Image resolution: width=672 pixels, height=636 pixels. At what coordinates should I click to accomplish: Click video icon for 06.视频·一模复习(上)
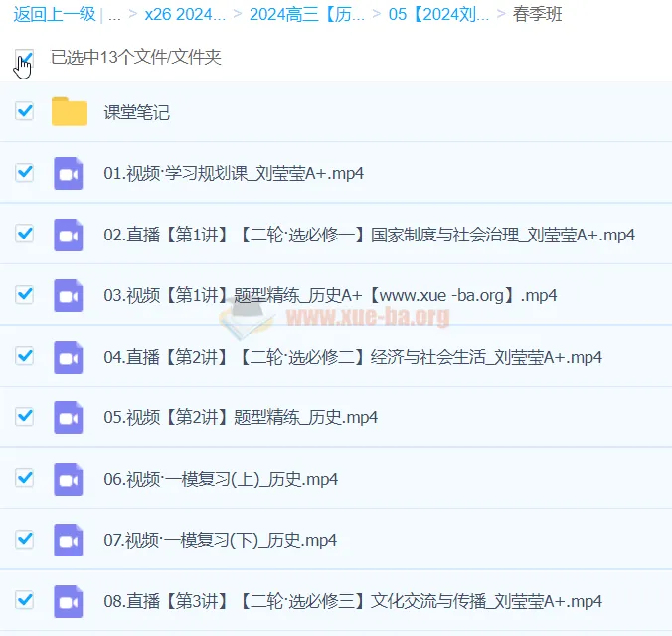coord(69,479)
